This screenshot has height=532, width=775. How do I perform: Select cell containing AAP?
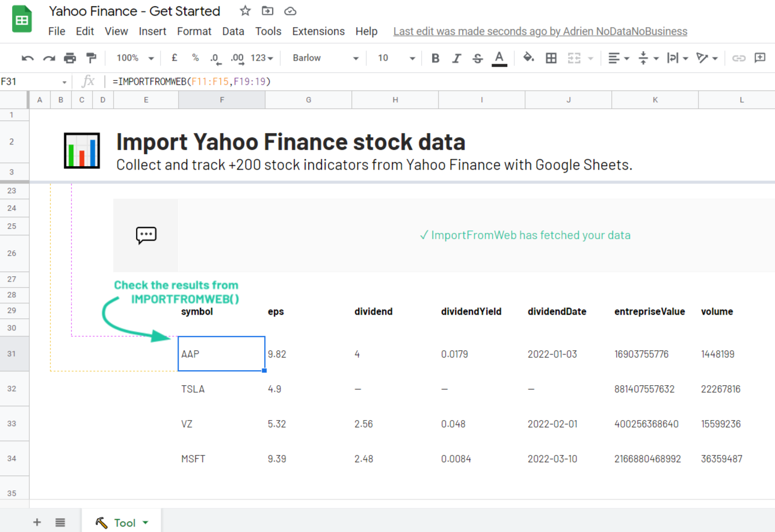tap(222, 354)
